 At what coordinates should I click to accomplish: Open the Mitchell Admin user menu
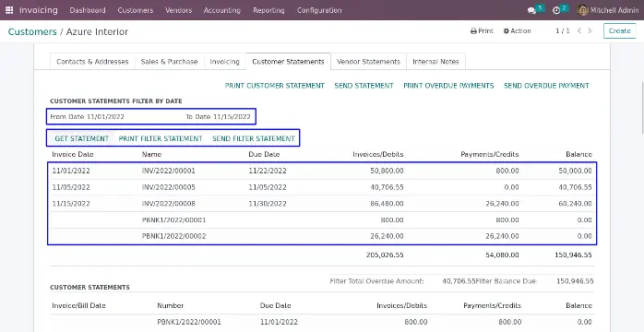pos(608,10)
